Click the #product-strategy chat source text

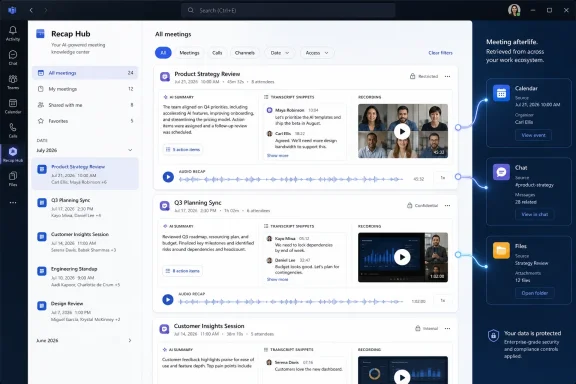tap(534, 185)
